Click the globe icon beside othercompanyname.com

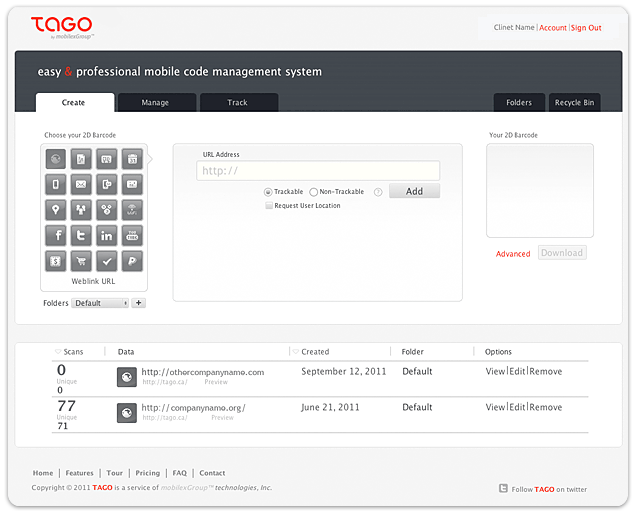[x=127, y=377]
